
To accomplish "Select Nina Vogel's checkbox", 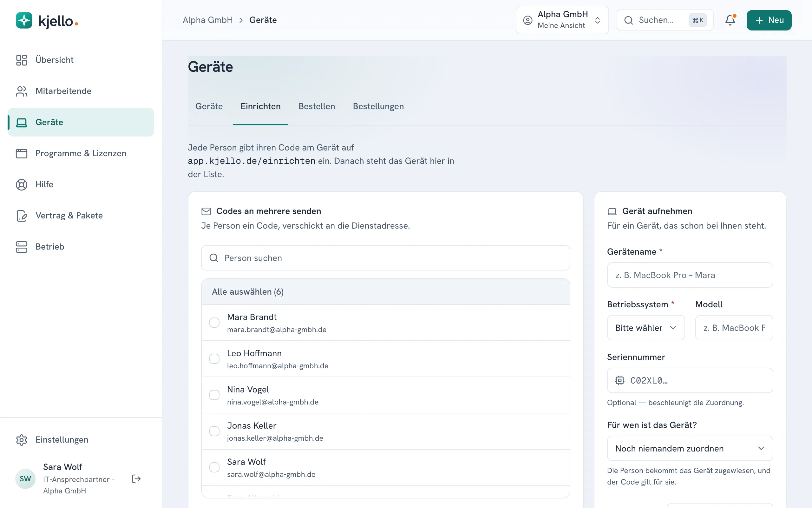I will pos(214,395).
